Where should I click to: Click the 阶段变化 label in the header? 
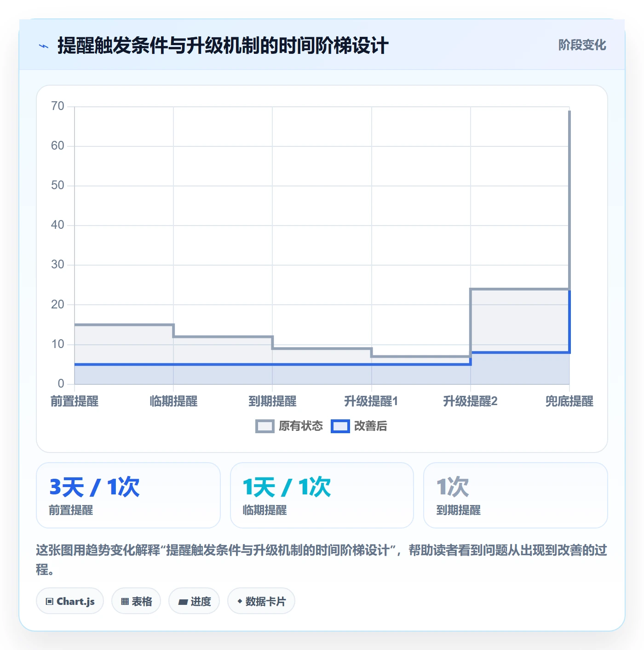coord(582,45)
